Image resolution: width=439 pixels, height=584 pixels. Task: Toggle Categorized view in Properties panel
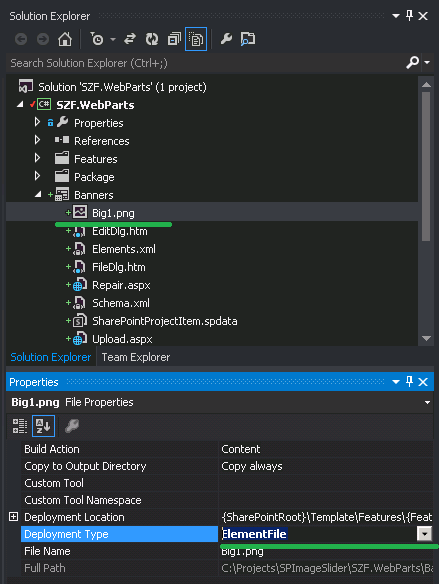tap(20, 426)
